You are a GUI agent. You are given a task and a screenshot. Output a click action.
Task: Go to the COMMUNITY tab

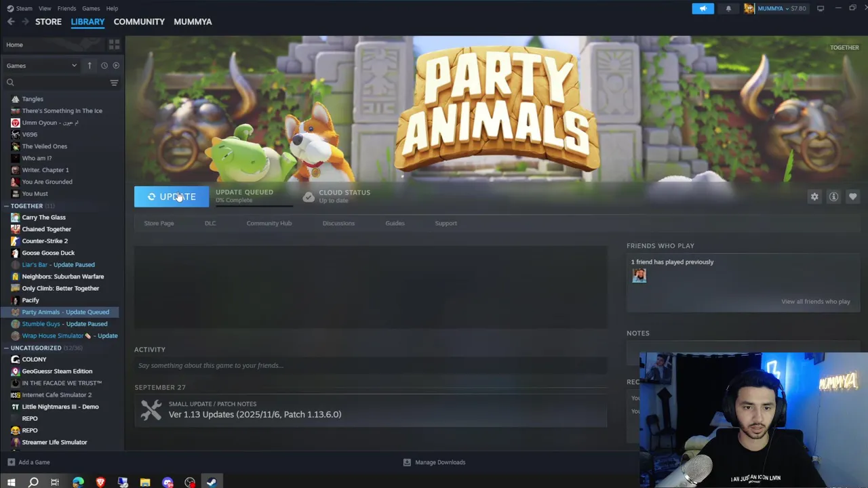pos(139,22)
